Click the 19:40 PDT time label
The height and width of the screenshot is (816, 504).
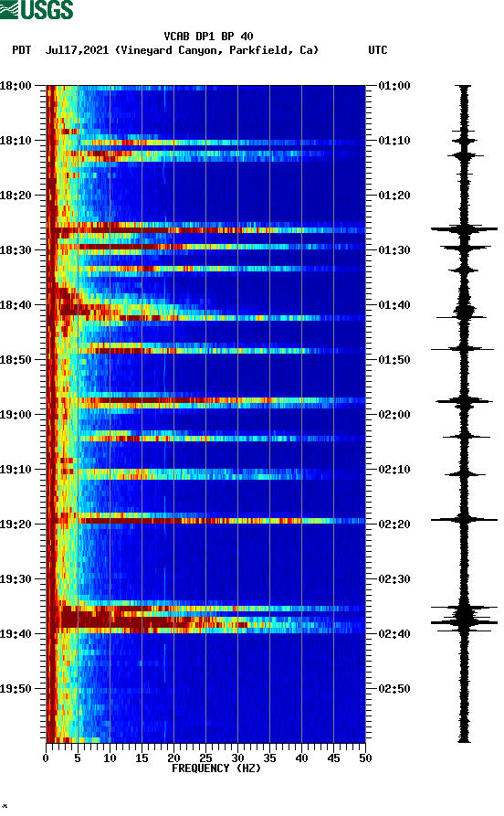[16, 634]
